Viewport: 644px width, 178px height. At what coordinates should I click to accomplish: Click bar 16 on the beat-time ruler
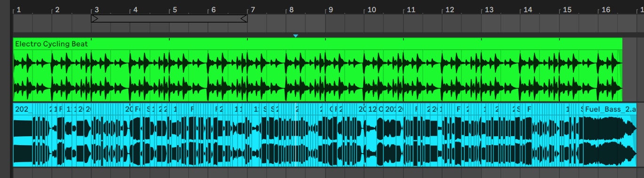click(x=605, y=9)
